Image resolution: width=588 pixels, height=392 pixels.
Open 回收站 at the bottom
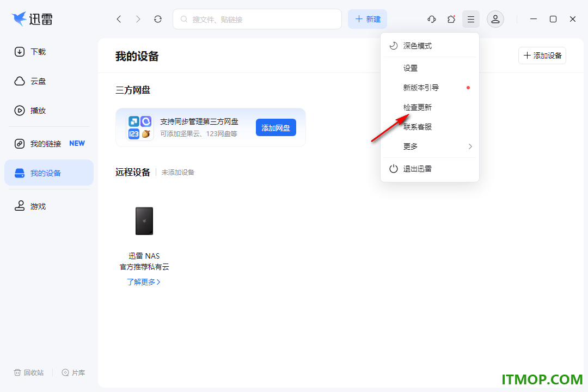[29, 372]
